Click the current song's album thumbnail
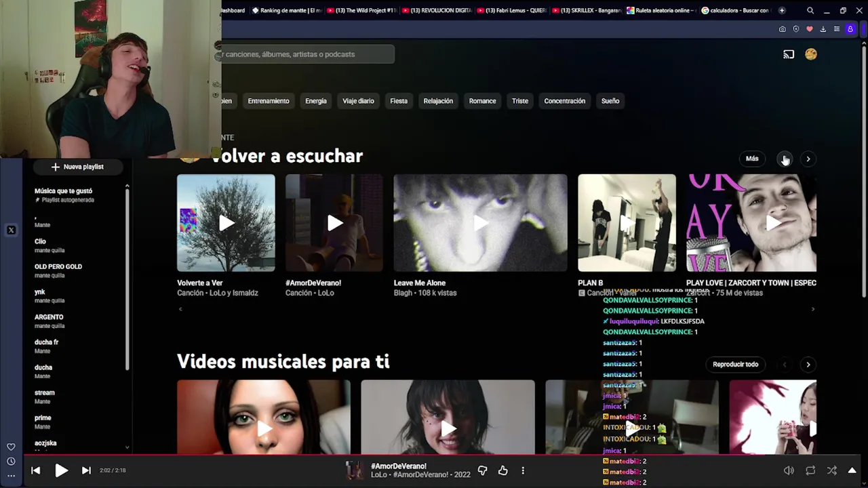Viewport: 868px width, 488px height. tap(354, 470)
